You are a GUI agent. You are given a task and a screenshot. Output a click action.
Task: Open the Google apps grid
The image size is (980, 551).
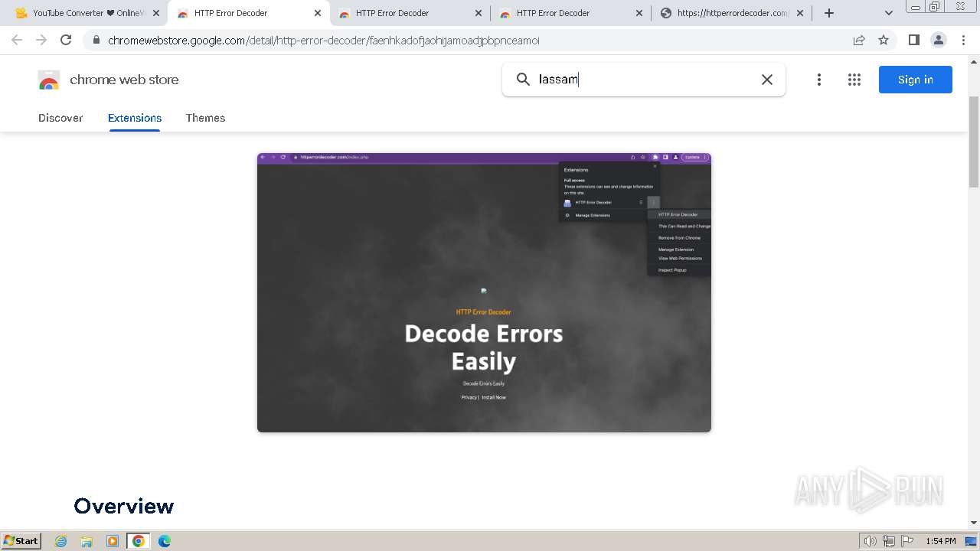point(854,80)
